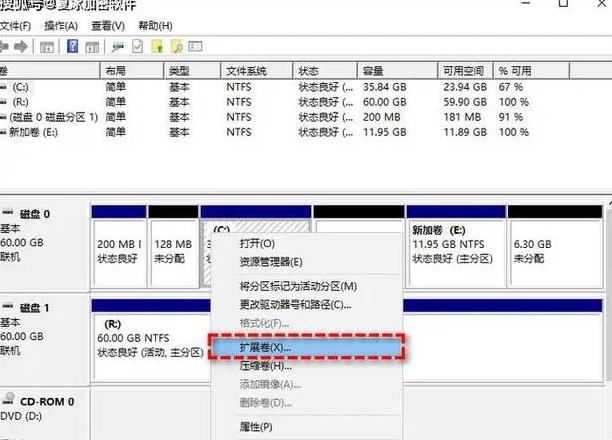Click the 磁盘 0 disk label
This screenshot has height=440, width=612.
pyautogui.click(x=35, y=214)
